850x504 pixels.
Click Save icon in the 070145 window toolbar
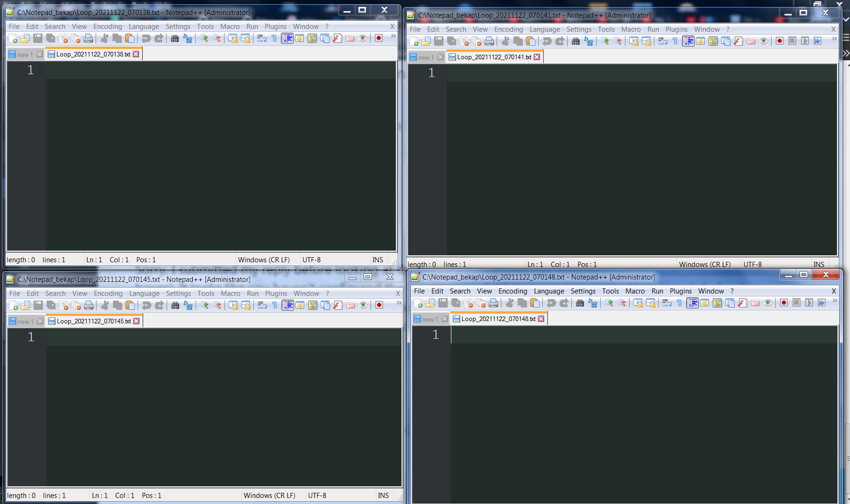pyautogui.click(x=38, y=305)
